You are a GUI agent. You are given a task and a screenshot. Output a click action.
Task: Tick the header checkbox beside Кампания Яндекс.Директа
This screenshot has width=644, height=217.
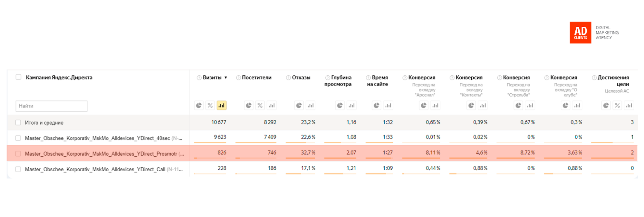click(x=19, y=77)
